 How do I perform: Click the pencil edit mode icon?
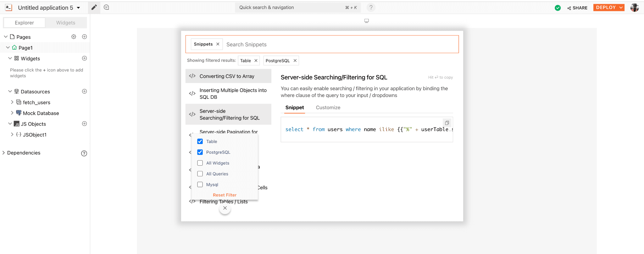click(x=94, y=7)
